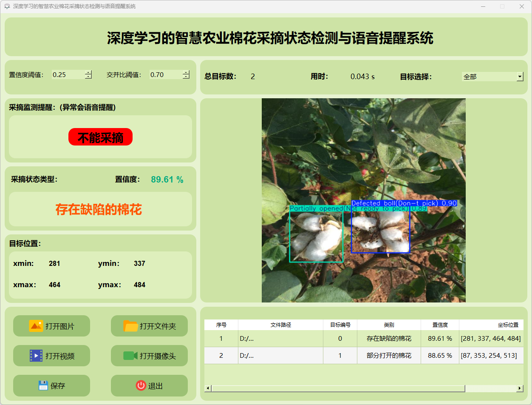Click the picture icon on 打开图片
Viewport: 532px width, 405px height.
pyautogui.click(x=36, y=326)
